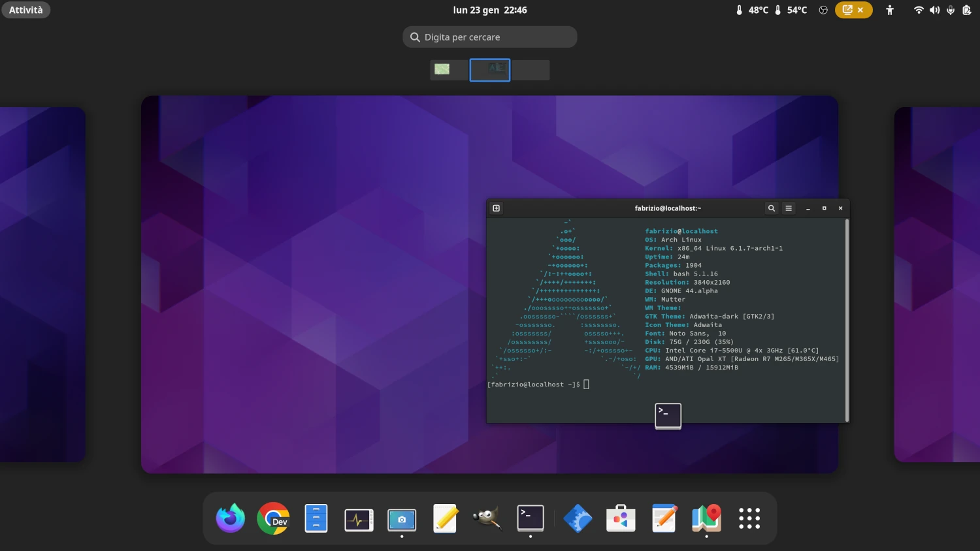Click the [fabrizio@localhost ~]$ prompt
This screenshot has width=980, height=551.
[534, 385]
